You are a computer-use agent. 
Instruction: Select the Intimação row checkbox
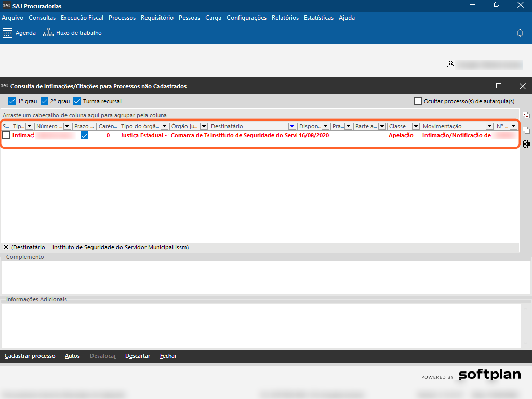coord(6,135)
